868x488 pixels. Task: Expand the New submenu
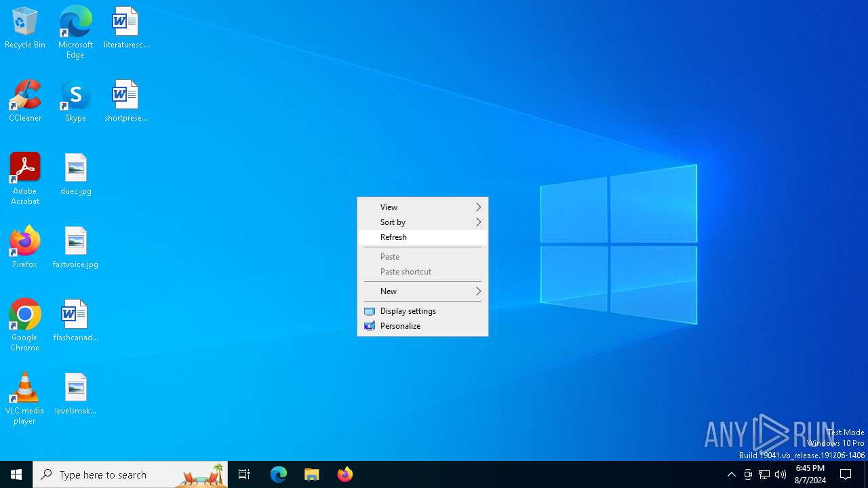422,291
